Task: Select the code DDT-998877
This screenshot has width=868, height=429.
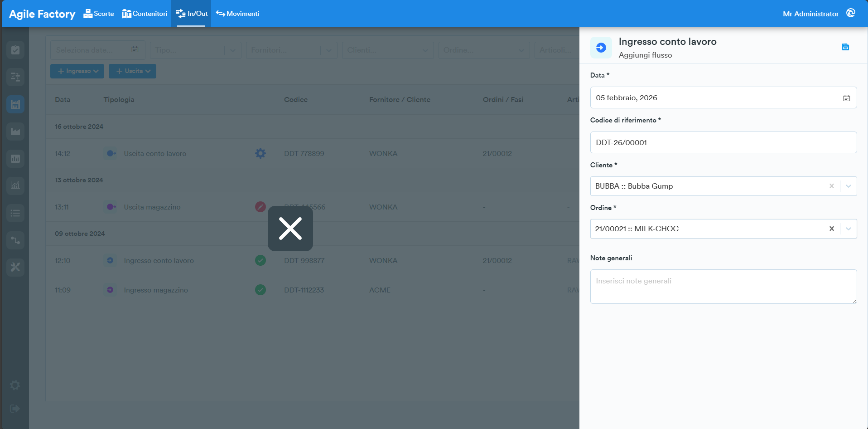Action: click(x=304, y=261)
